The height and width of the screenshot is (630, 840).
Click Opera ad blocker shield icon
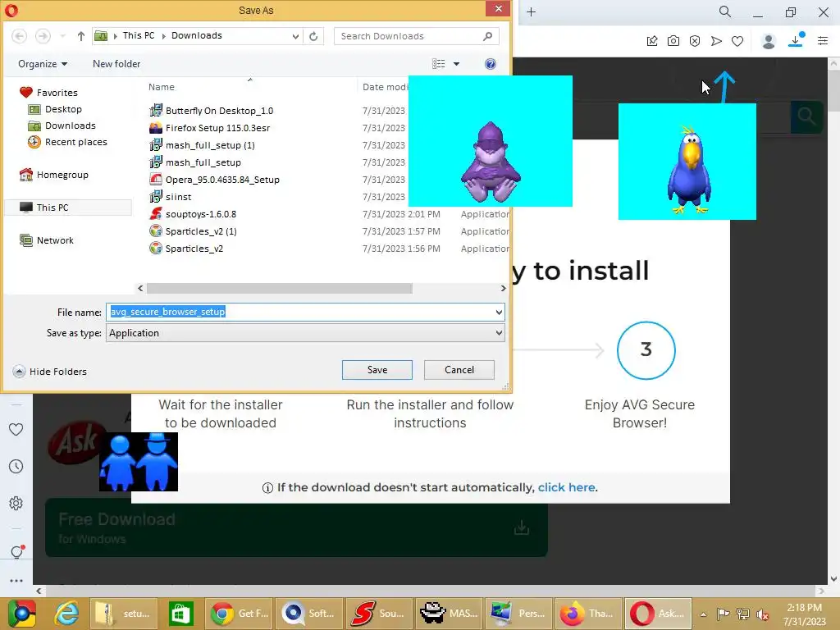tap(695, 41)
